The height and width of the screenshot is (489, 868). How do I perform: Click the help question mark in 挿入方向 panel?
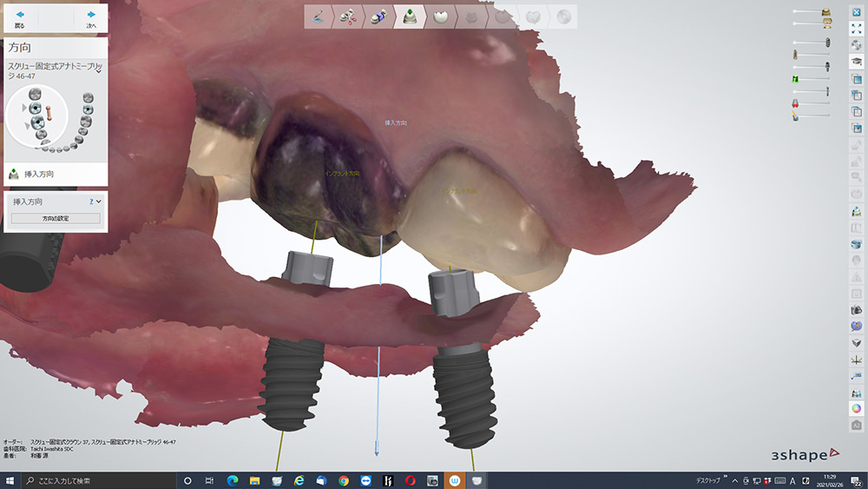[x=91, y=201]
